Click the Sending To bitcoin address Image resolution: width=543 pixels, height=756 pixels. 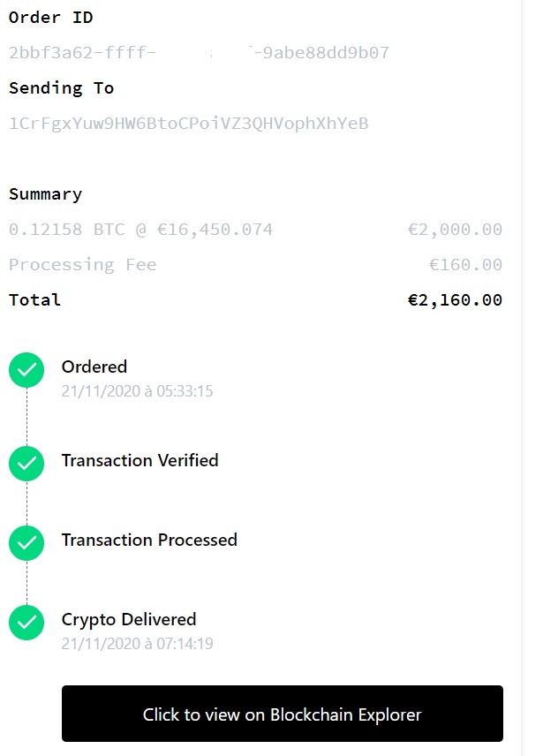coord(188,124)
